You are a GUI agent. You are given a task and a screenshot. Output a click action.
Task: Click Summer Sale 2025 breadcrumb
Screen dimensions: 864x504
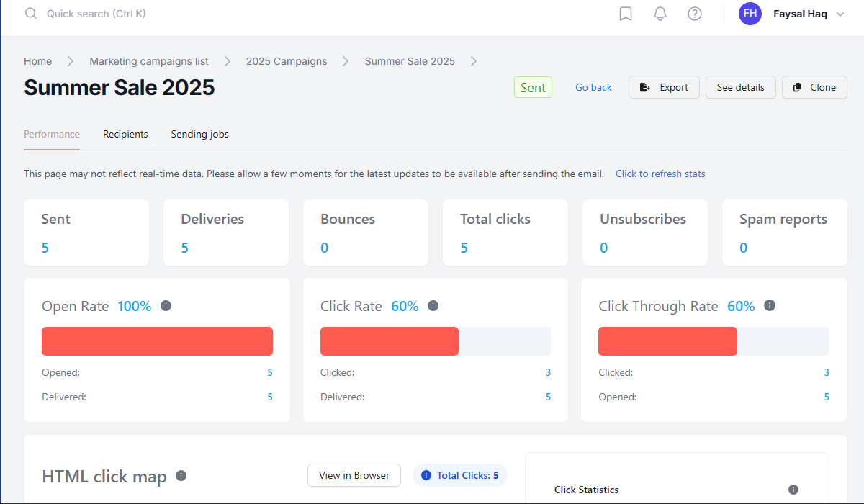click(410, 61)
